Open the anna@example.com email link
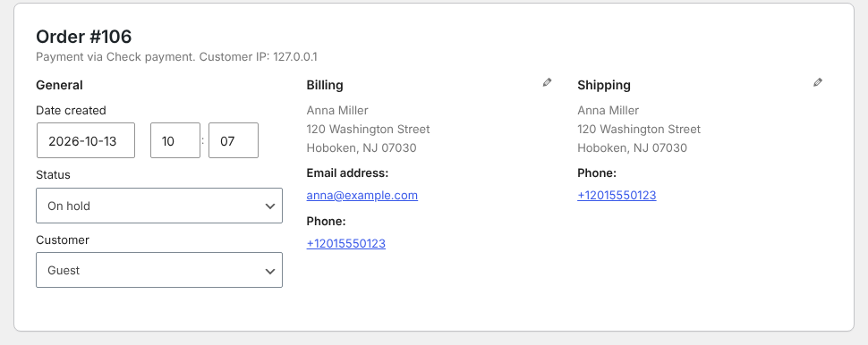 (x=362, y=195)
